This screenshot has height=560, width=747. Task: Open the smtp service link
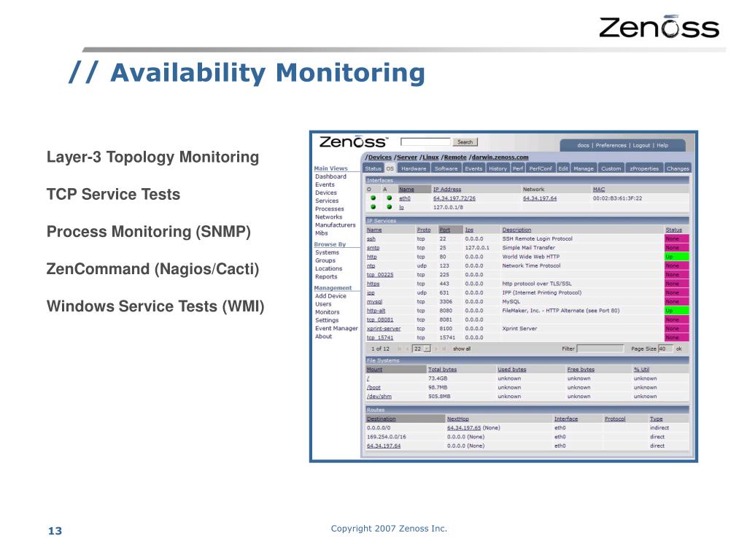[x=373, y=248]
